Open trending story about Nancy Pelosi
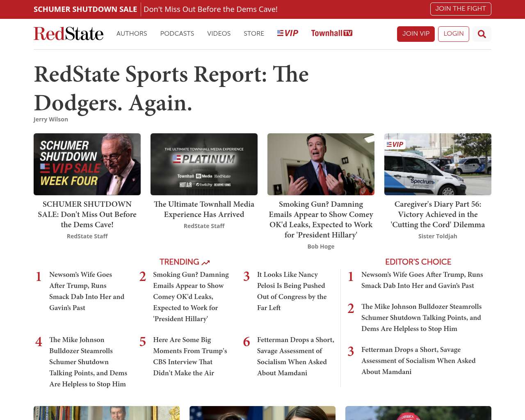 (292, 291)
